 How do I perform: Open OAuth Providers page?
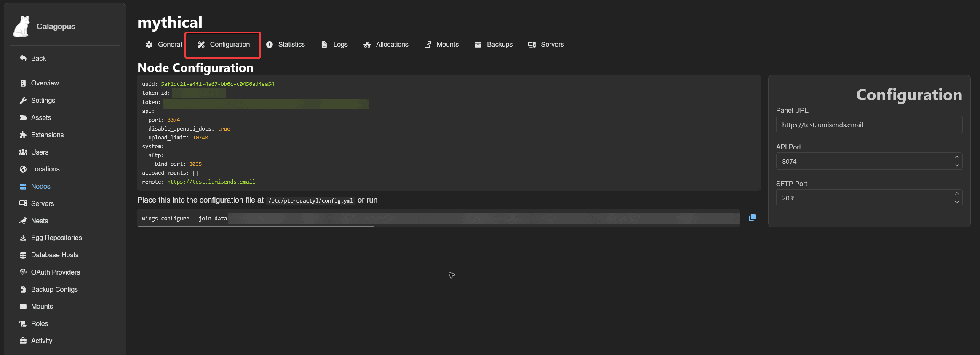tap(55, 272)
